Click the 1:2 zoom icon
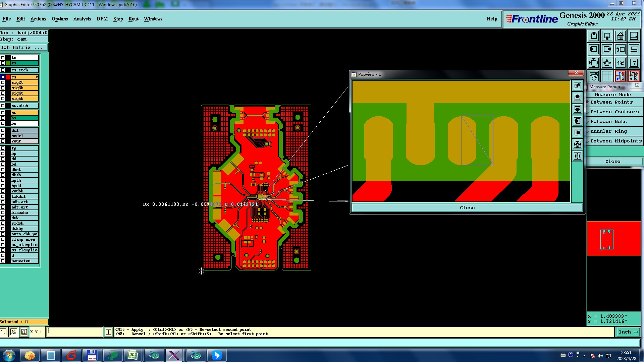 point(620,63)
